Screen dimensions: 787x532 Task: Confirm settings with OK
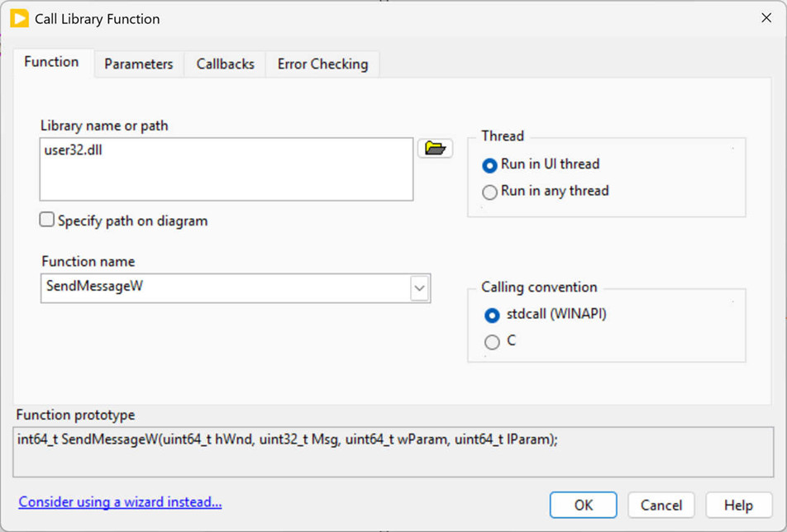[x=583, y=505]
